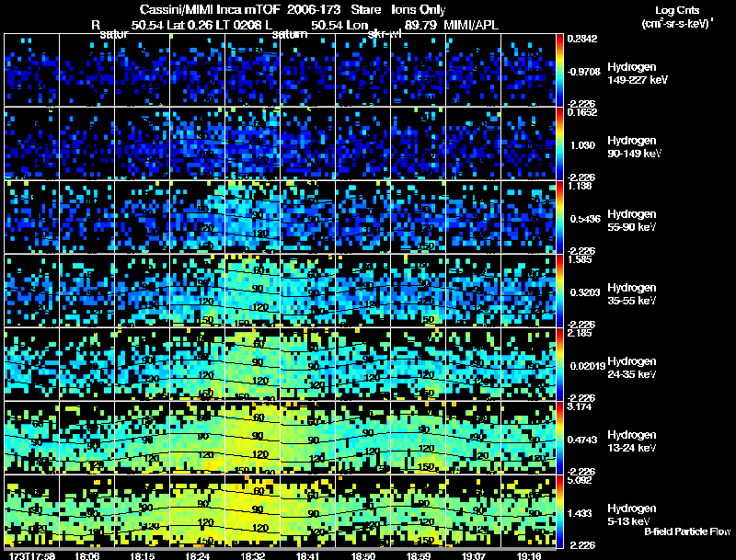Click the '1.585' colorbar maximum value
Image resolution: width=736 pixels, height=560 pixels.
(x=581, y=259)
